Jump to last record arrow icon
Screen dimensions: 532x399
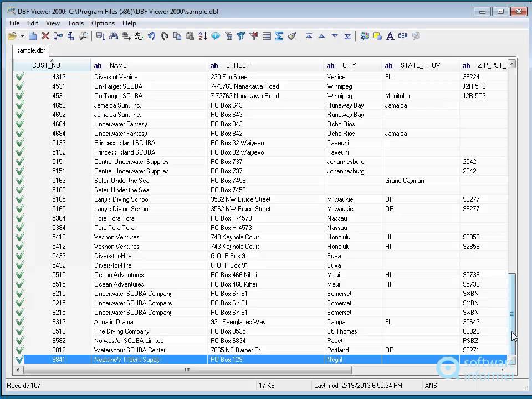[347, 36]
